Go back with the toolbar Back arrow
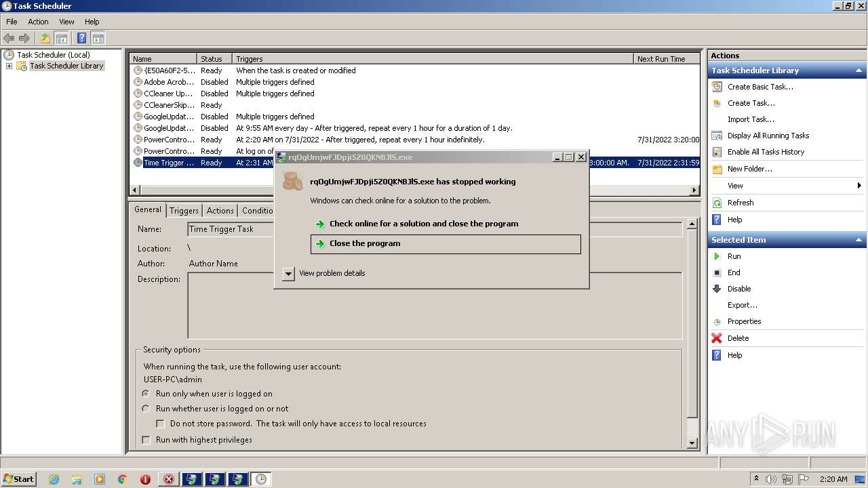This screenshot has height=488, width=868. click(9, 38)
